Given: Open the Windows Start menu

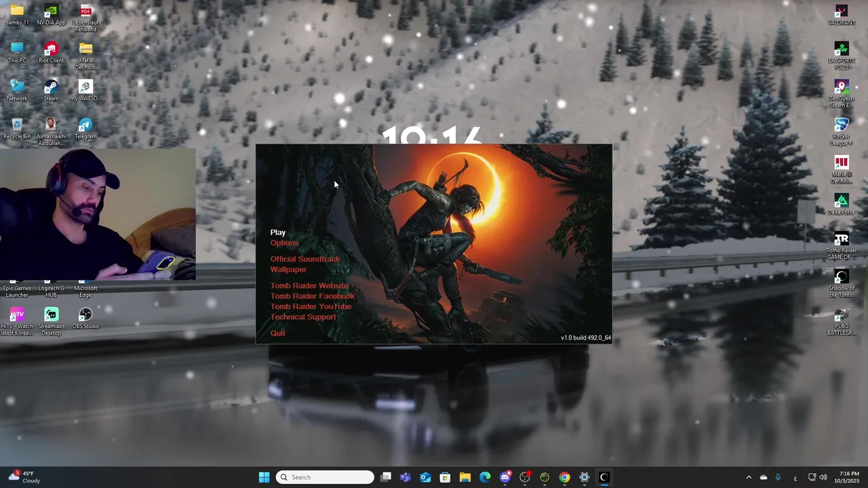Looking at the screenshot, I should pyautogui.click(x=264, y=477).
